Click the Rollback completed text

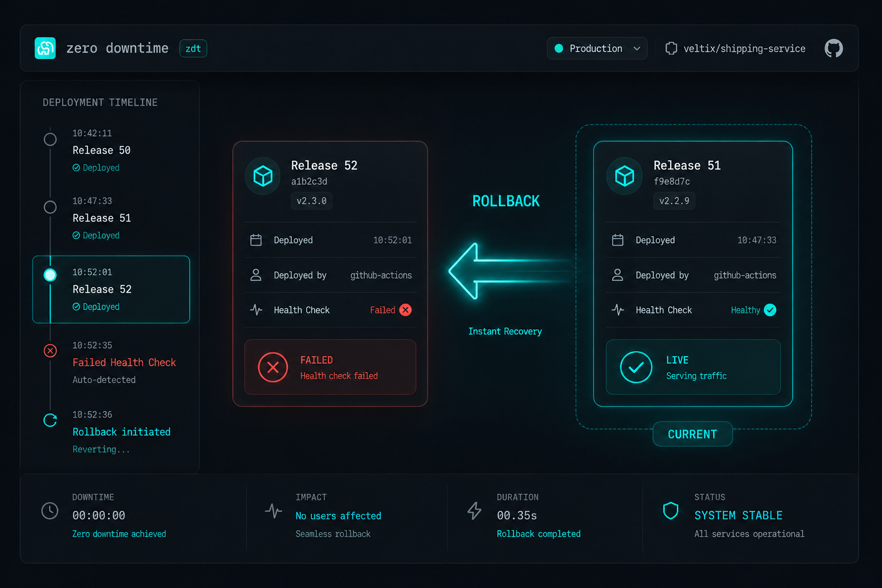[539, 534]
